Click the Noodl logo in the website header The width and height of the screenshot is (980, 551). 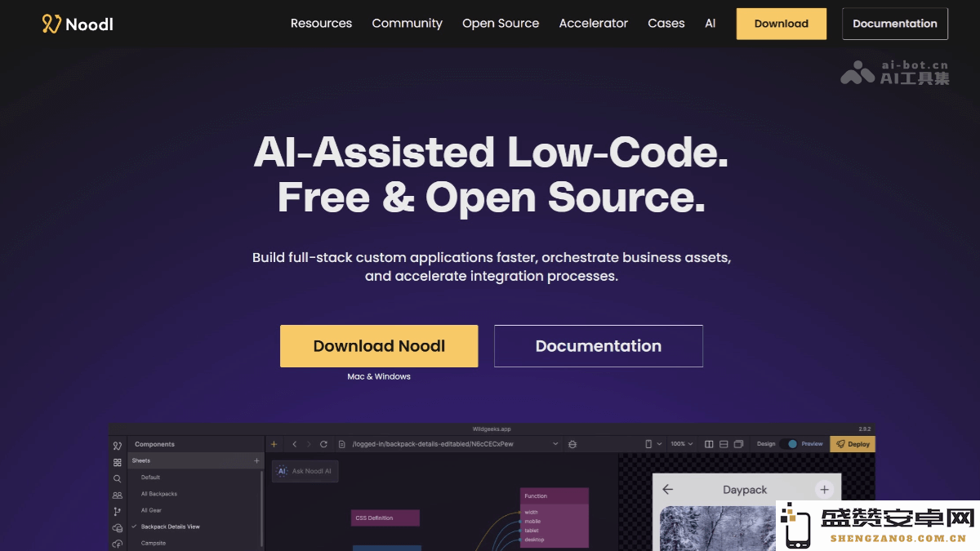78,24
